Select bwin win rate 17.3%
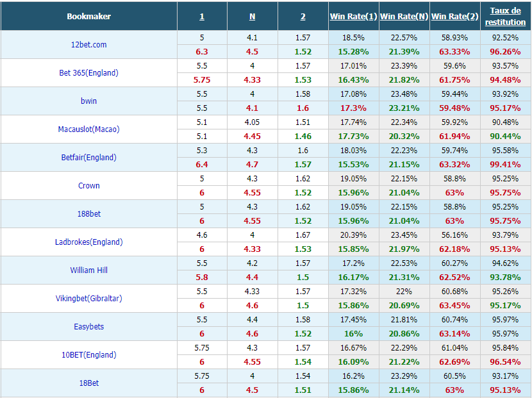The image size is (532, 398). pyautogui.click(x=354, y=108)
